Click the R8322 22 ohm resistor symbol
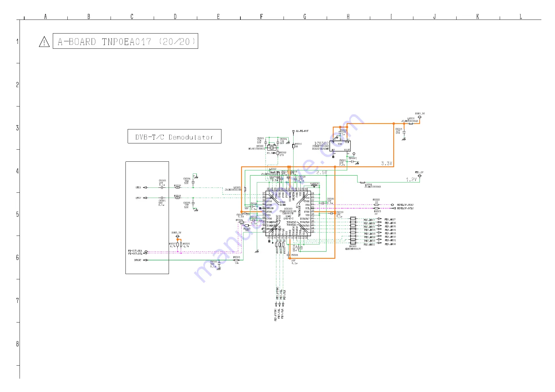555x392 pixels. (x=376, y=205)
